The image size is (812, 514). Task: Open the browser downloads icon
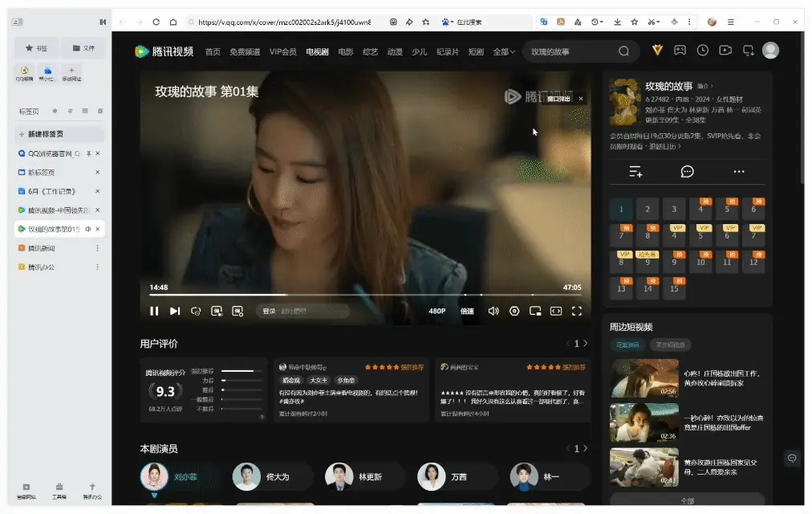click(617, 22)
